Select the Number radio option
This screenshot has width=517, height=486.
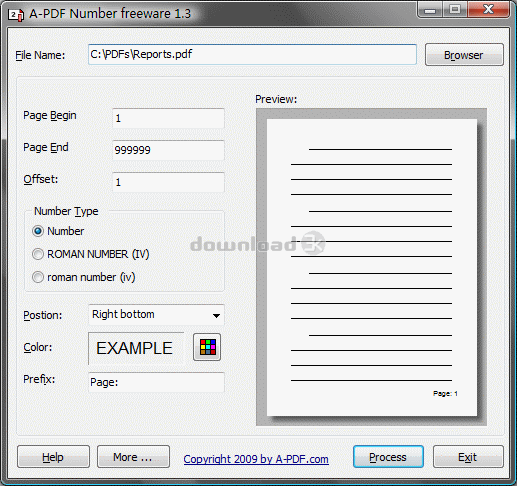point(38,231)
